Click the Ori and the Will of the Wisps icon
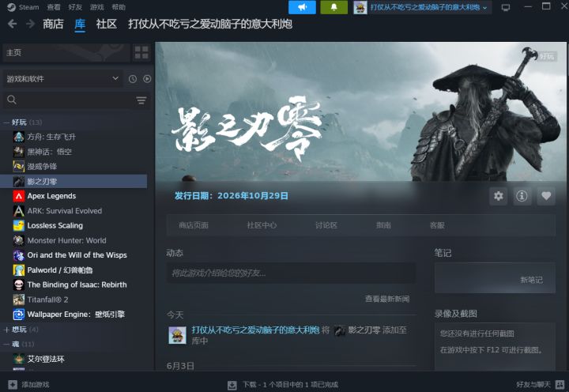This screenshot has width=569, height=392. click(x=18, y=255)
